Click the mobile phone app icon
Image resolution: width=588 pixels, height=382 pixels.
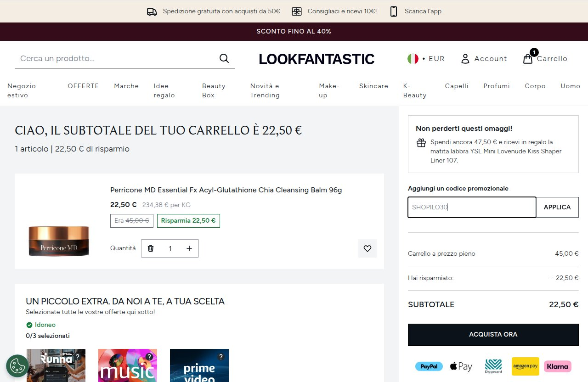tap(394, 11)
